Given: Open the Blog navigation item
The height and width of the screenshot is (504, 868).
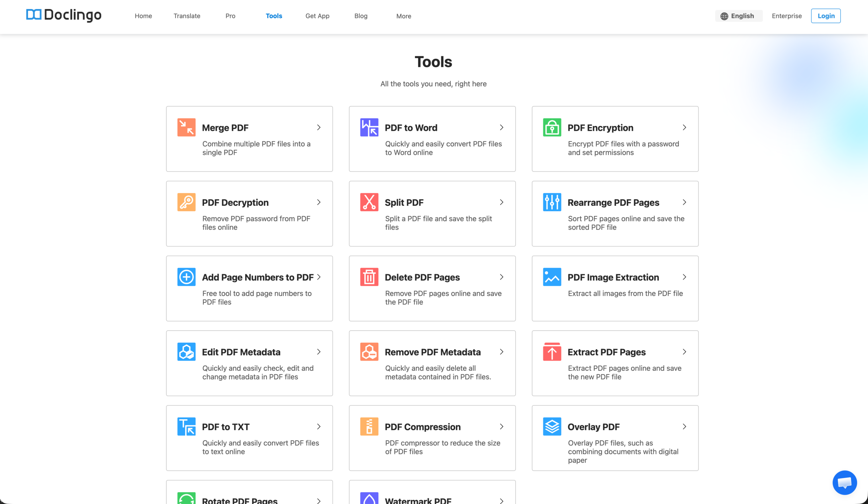Looking at the screenshot, I should point(361,16).
